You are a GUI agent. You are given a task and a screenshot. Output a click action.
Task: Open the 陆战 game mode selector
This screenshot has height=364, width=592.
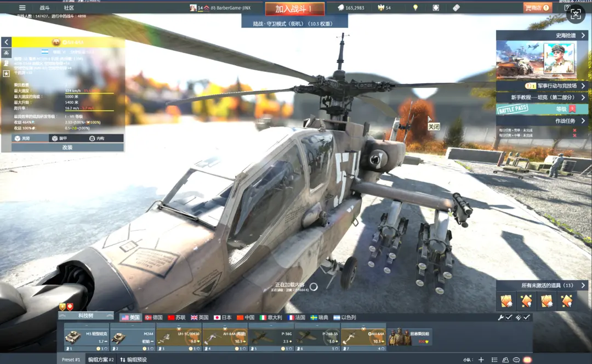(x=294, y=24)
